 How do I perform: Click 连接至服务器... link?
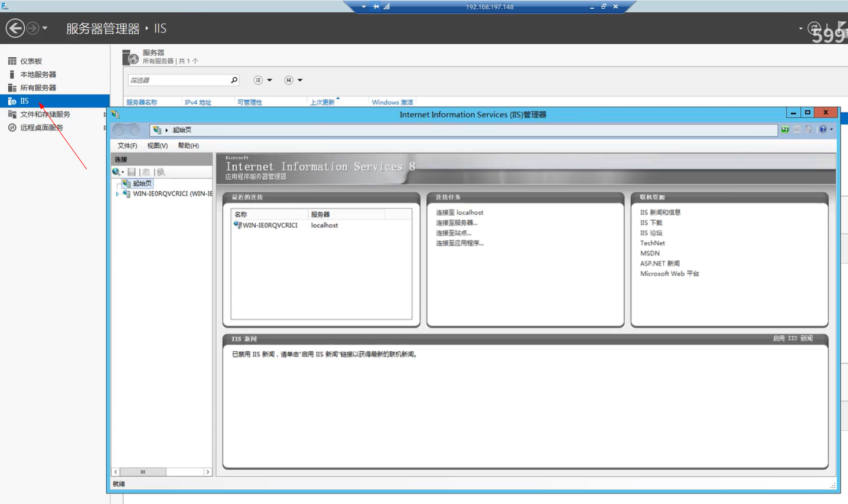point(456,222)
